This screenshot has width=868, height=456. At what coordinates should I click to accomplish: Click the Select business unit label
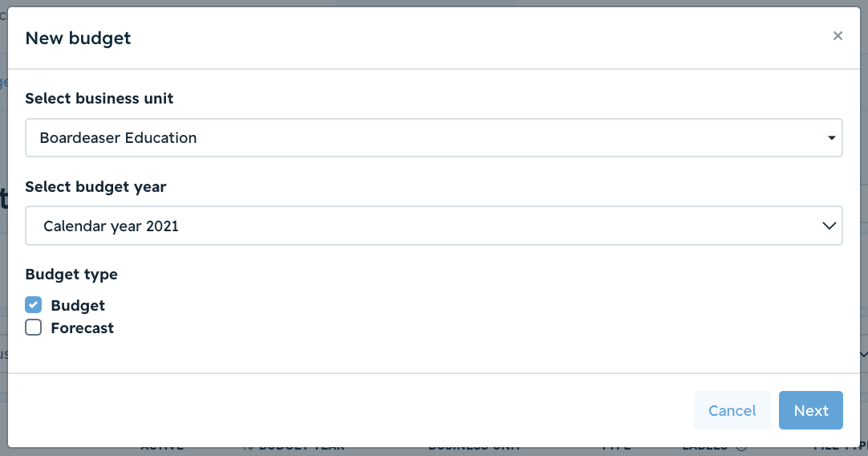pos(99,98)
